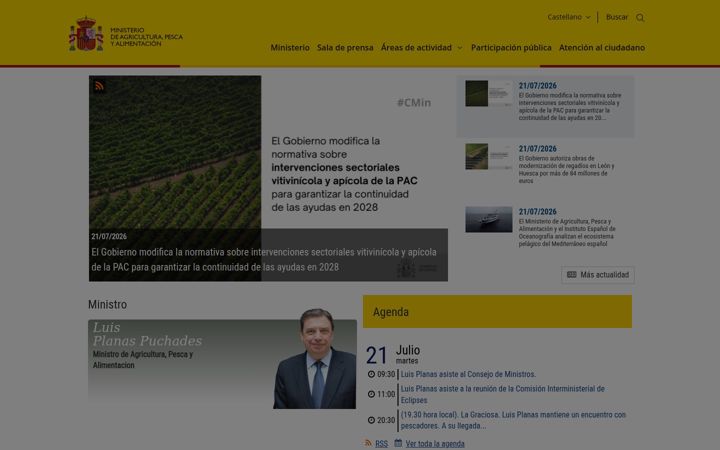Image resolution: width=720 pixels, height=450 pixels.
Task: Click the Buscar search link
Action: [x=617, y=17]
